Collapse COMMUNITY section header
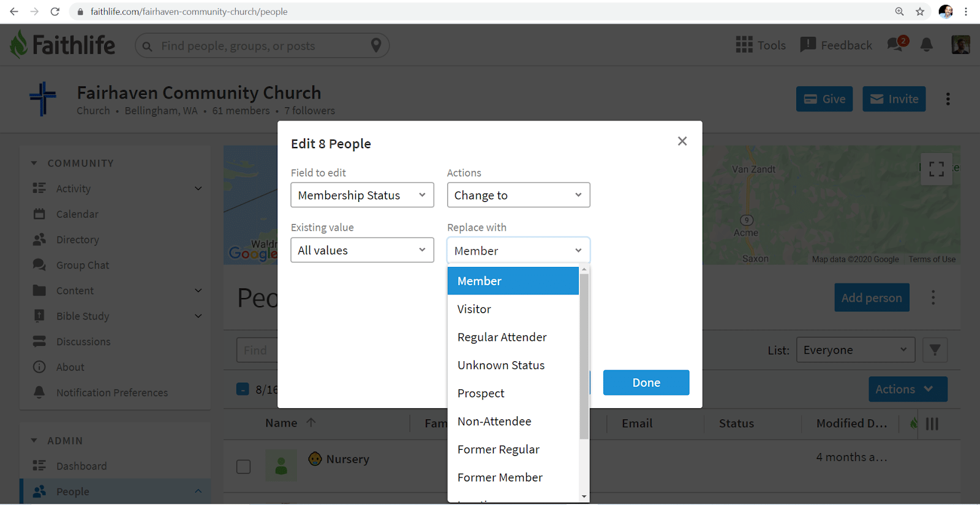This screenshot has width=980, height=505. (x=72, y=163)
